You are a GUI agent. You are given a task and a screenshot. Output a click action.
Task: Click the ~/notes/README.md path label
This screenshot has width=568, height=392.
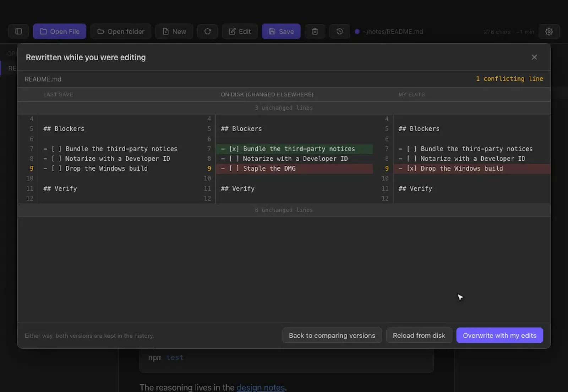click(393, 32)
